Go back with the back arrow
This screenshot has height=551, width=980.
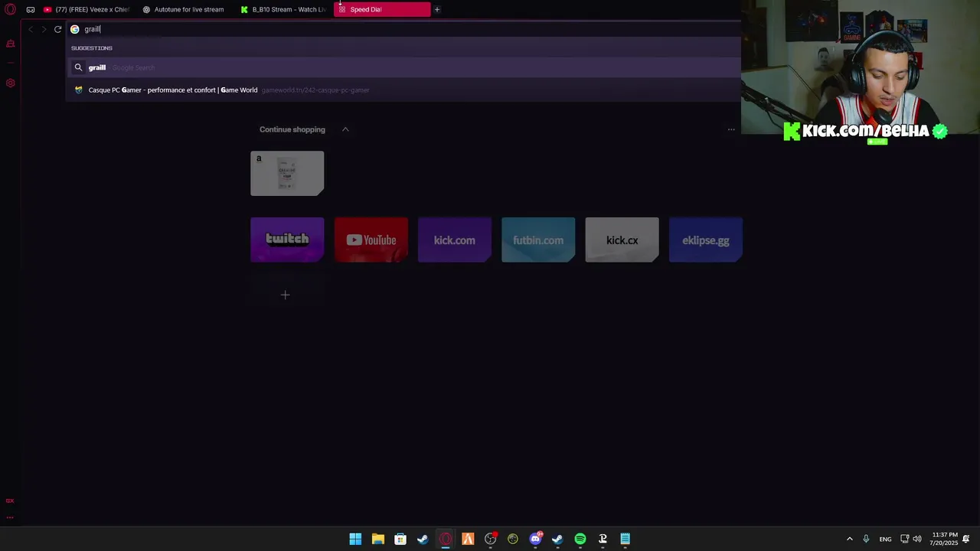(31, 29)
